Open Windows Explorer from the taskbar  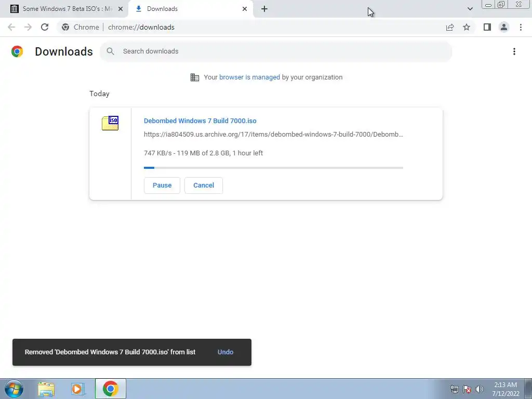(x=46, y=389)
